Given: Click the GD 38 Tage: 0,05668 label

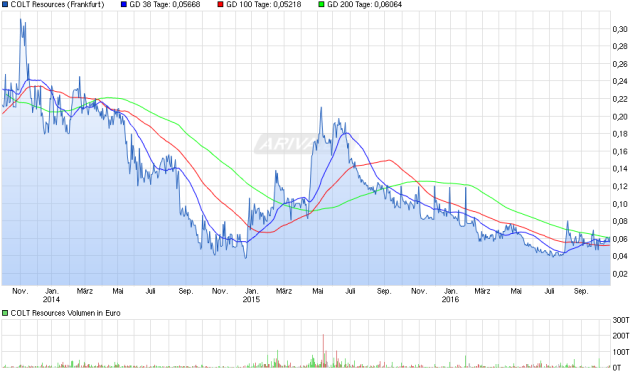Looking at the screenshot, I should (165, 4).
